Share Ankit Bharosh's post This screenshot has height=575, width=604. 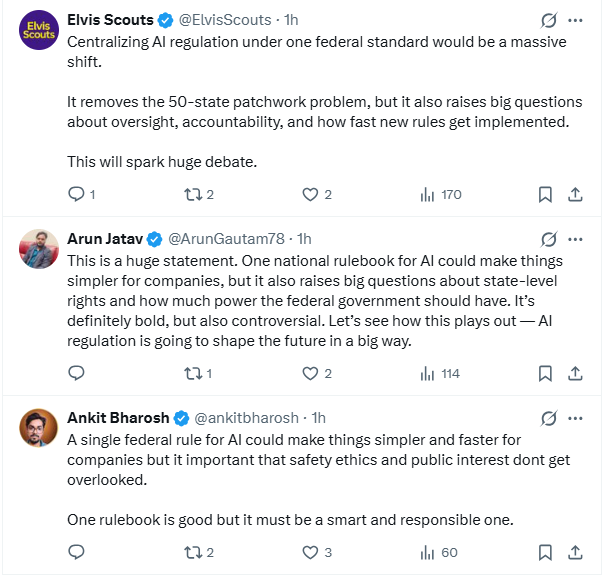click(575, 552)
